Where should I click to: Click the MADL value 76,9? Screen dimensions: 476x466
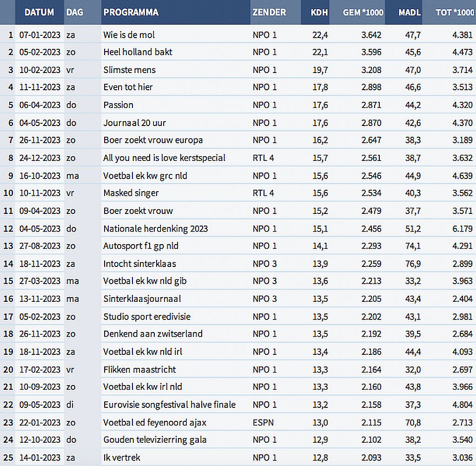point(413,264)
